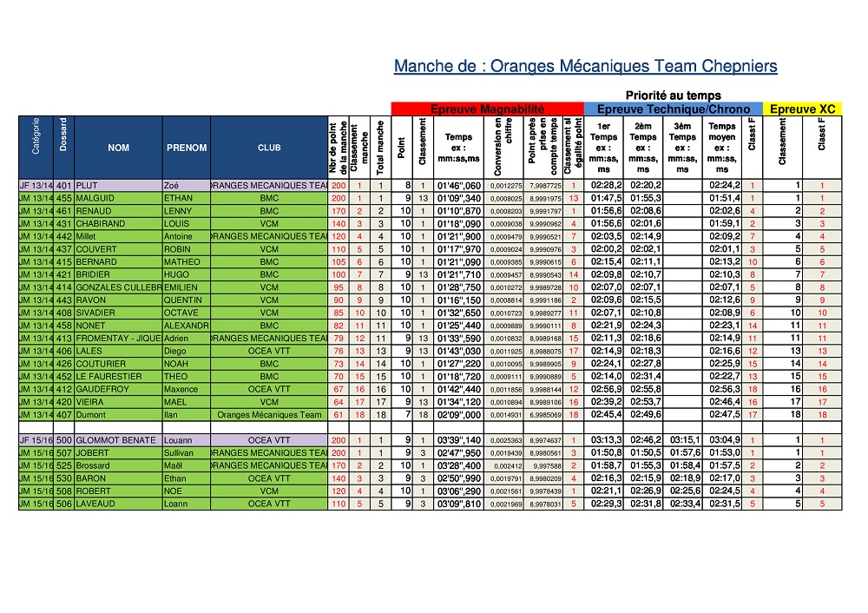Click the conversion value '0,002412'

503,465
